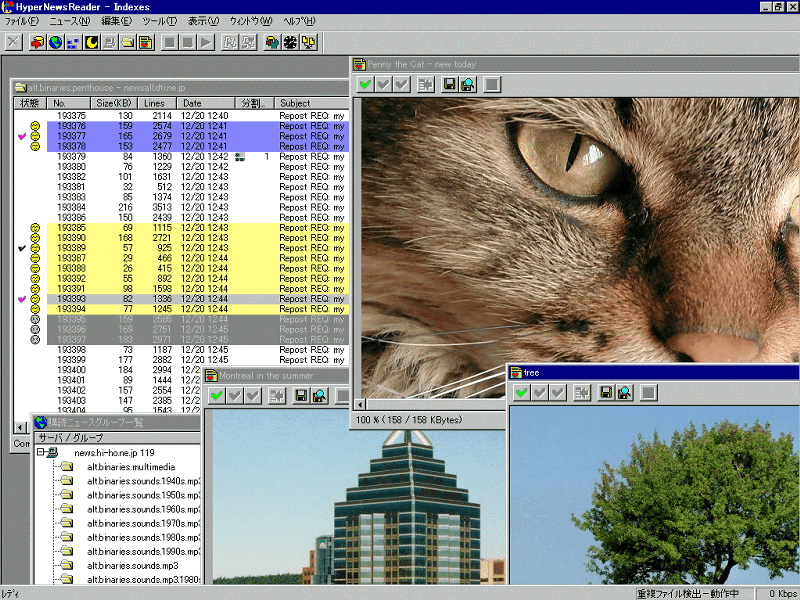Click the gray square stop button in Penny the Cat window

tap(492, 84)
